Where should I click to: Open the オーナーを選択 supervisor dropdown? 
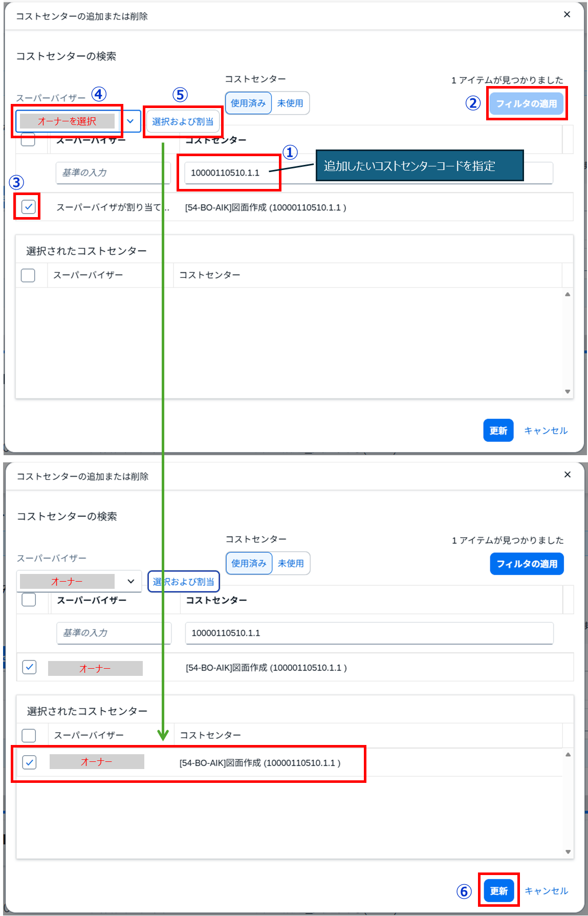point(67,121)
